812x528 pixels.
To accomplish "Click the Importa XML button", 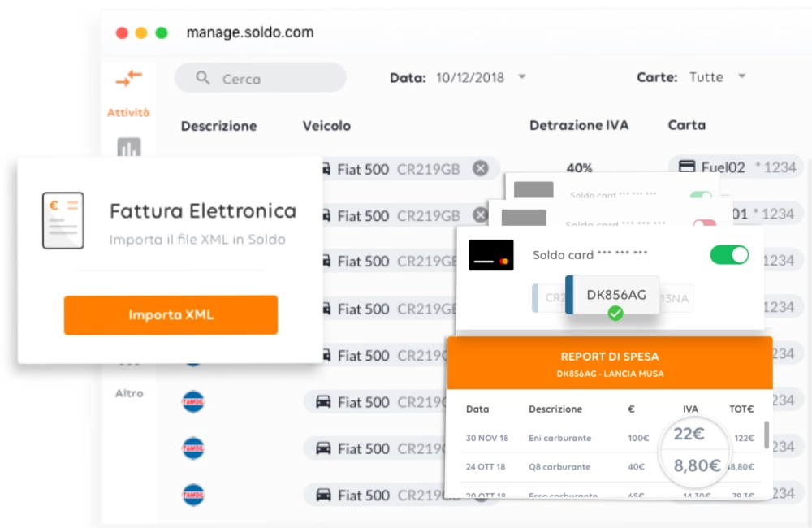I will pyautogui.click(x=171, y=315).
